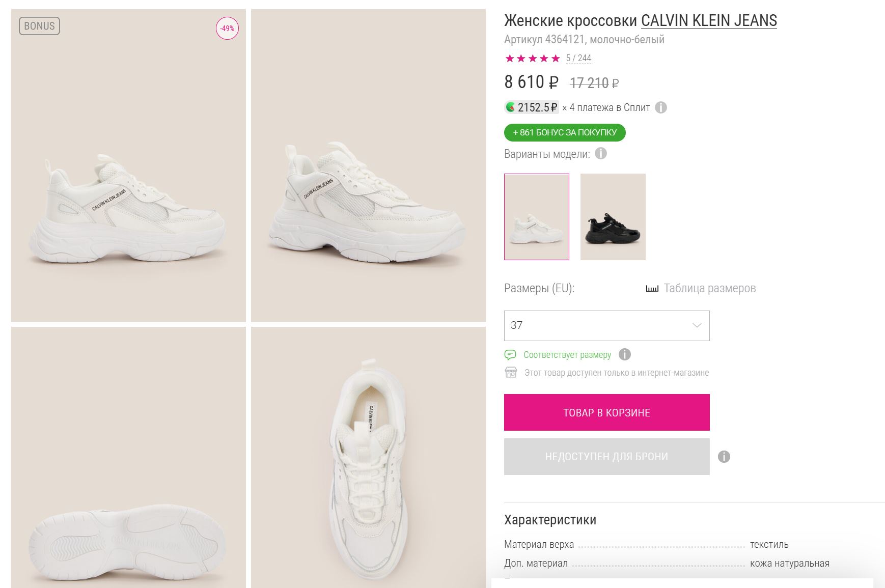Click the BONUS badge on first photo
Screen dimensions: 885x588
pos(39,26)
